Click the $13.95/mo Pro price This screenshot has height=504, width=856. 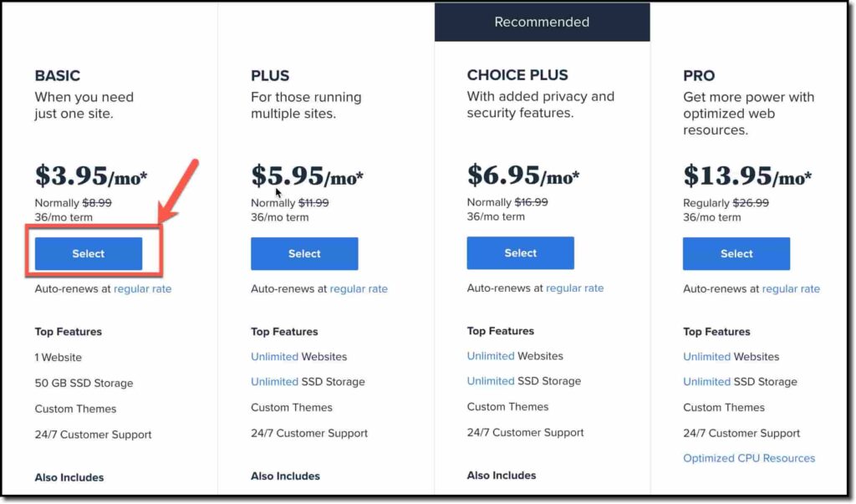pos(747,176)
